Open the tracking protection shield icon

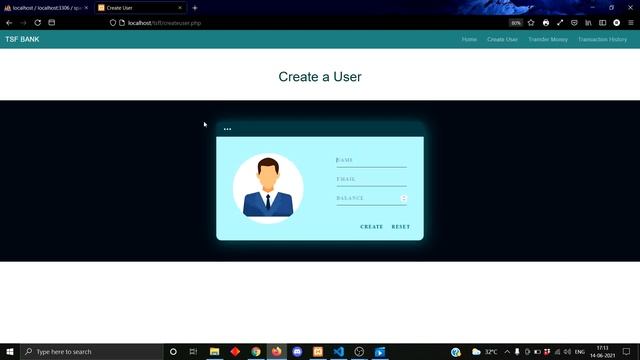(113, 23)
